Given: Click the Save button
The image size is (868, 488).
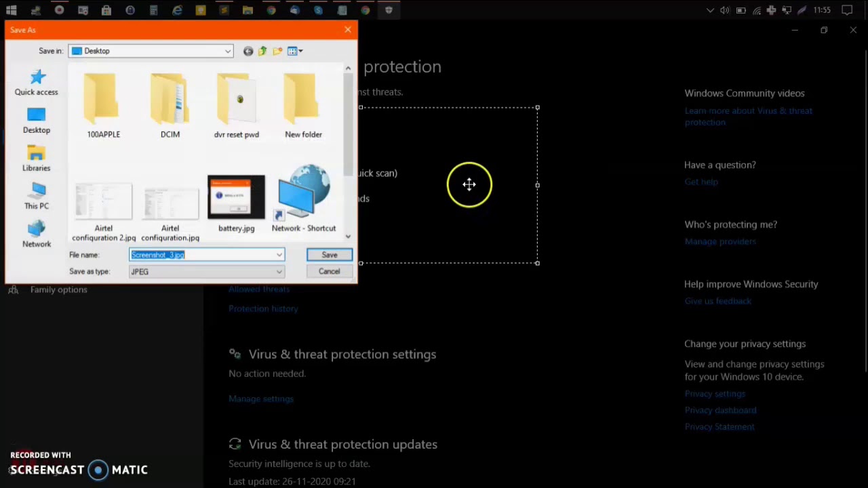Looking at the screenshot, I should click(329, 255).
